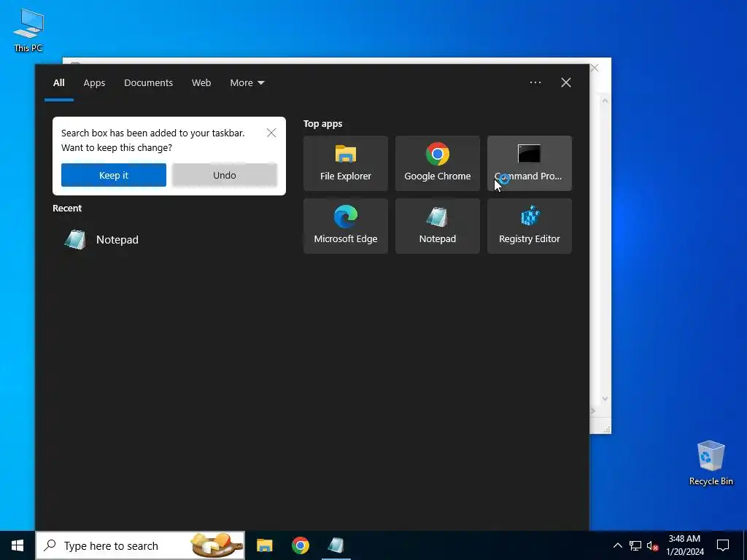747x560 pixels.
Task: Select the All search tab
Action: 58,83
